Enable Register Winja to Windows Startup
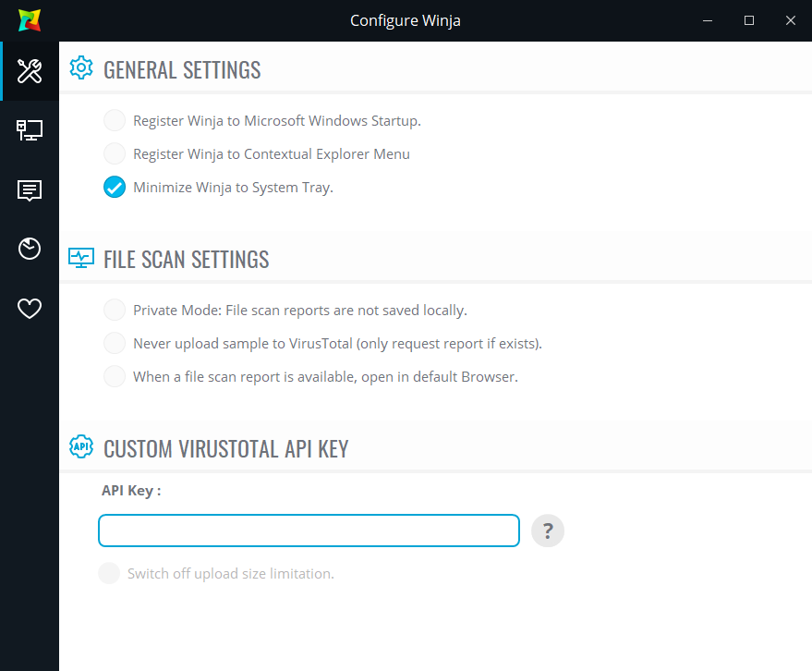The height and width of the screenshot is (671, 812). click(115, 120)
